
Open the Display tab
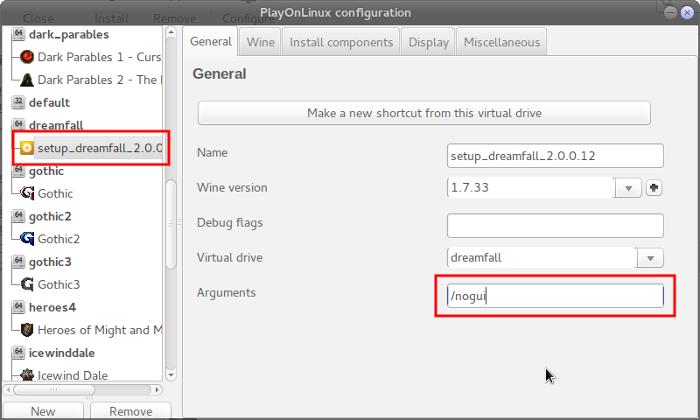429,42
